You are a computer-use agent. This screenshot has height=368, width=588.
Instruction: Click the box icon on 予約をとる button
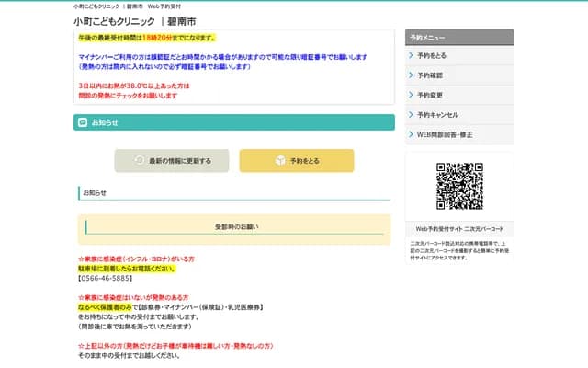pos(281,161)
